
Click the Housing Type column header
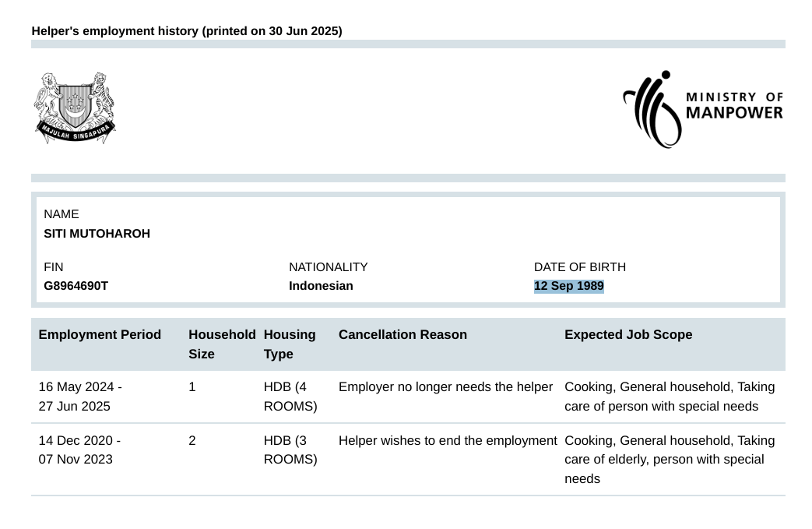coord(289,344)
